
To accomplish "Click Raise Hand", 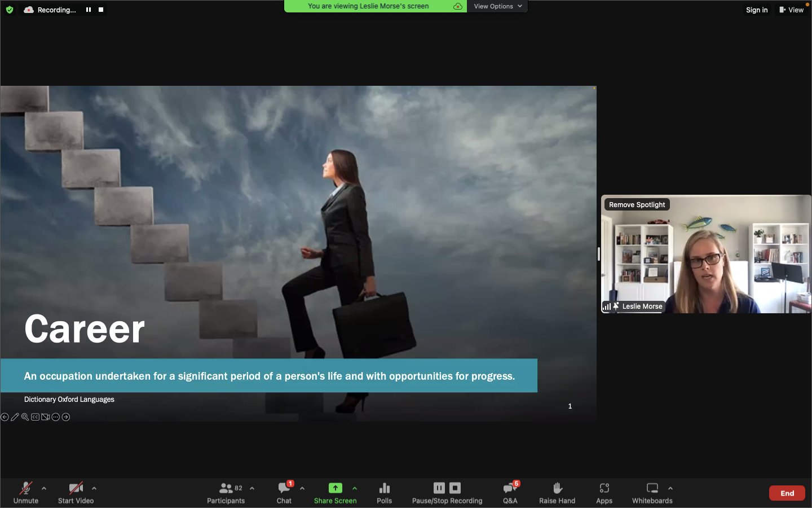I will [x=557, y=492].
